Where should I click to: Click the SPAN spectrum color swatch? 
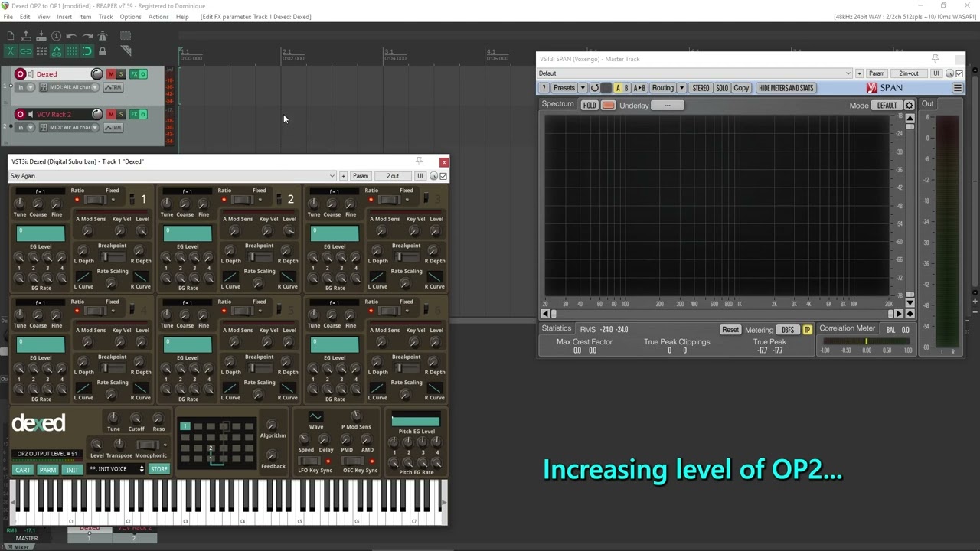[608, 105]
